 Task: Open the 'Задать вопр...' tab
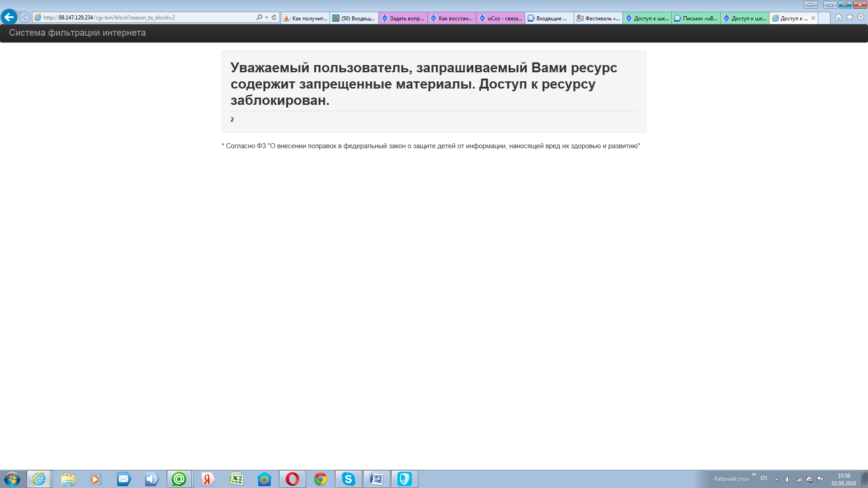(403, 18)
